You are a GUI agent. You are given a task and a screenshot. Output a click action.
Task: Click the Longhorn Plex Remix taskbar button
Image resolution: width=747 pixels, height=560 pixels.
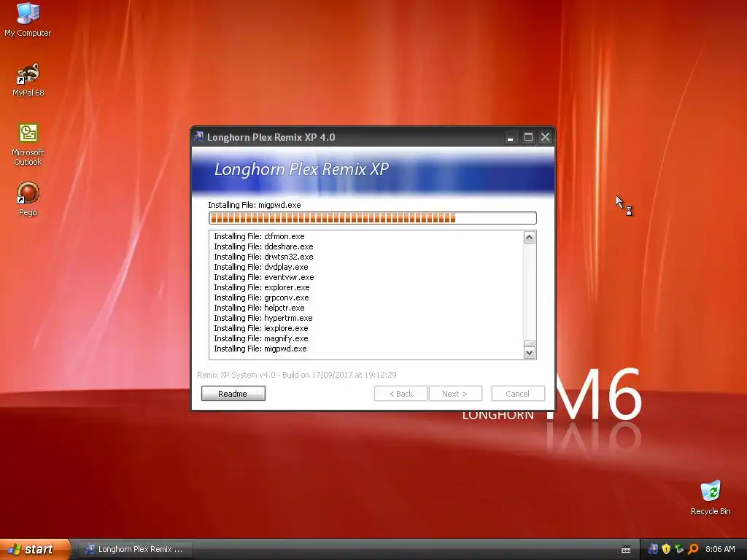click(135, 549)
